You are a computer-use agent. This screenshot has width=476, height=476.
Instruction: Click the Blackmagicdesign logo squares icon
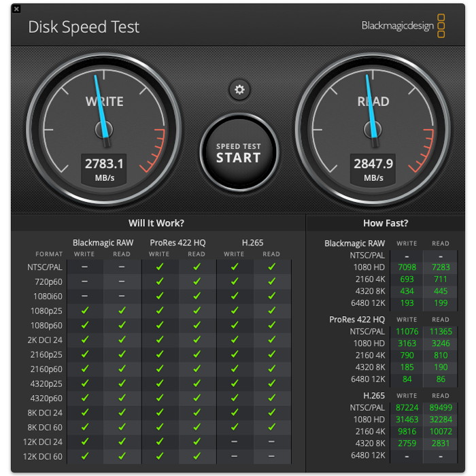pyautogui.click(x=441, y=26)
